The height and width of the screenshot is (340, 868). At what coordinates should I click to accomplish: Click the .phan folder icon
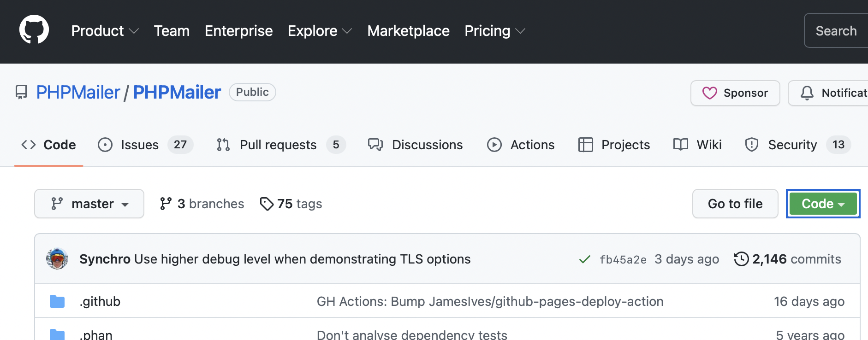click(57, 334)
